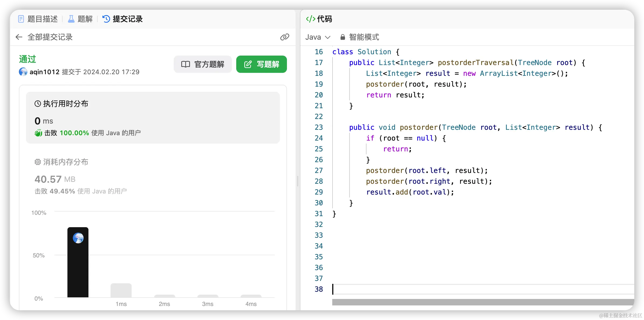Switch to the 题目描述 tab
644x320 pixels.
click(38, 19)
